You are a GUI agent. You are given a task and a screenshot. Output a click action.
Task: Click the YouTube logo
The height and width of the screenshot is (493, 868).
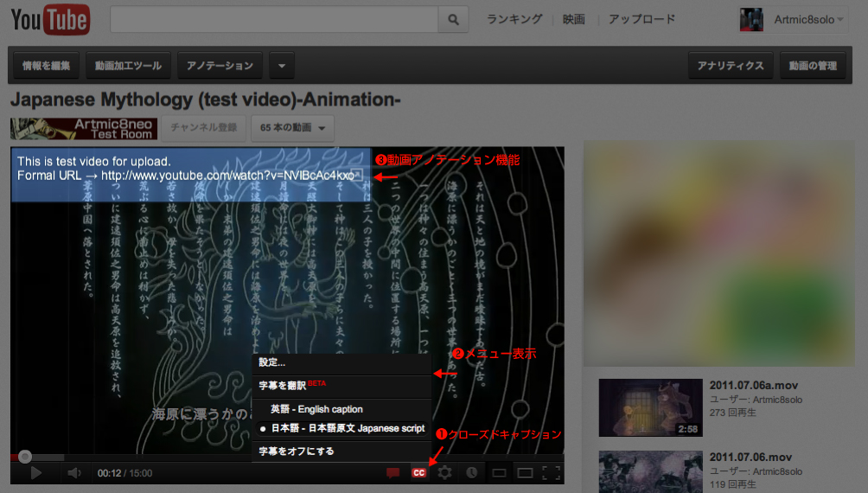[x=50, y=20]
